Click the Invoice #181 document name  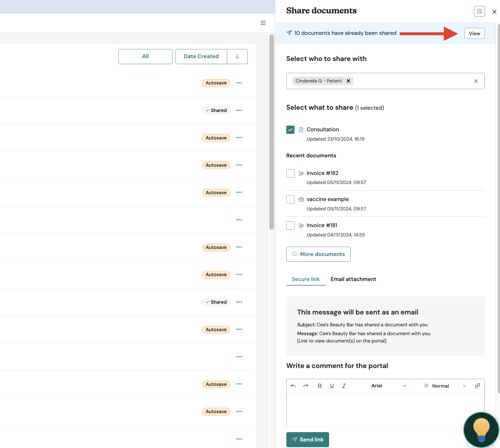click(322, 225)
